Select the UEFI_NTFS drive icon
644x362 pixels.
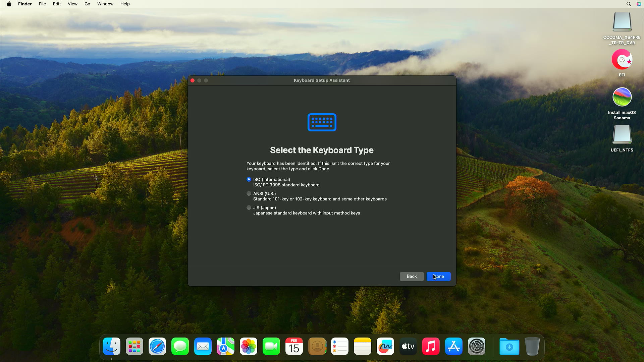pyautogui.click(x=622, y=135)
